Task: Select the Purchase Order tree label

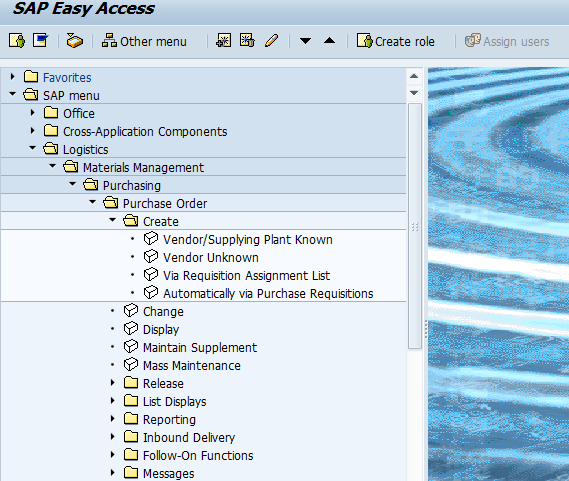Action: coord(165,203)
